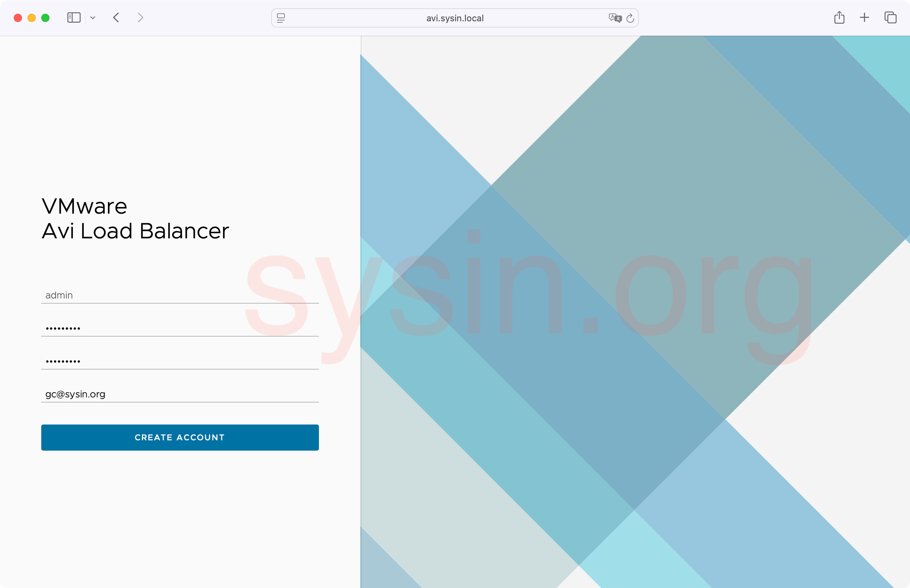Image resolution: width=910 pixels, height=588 pixels.
Task: Open a new tab with plus icon
Action: (x=864, y=18)
